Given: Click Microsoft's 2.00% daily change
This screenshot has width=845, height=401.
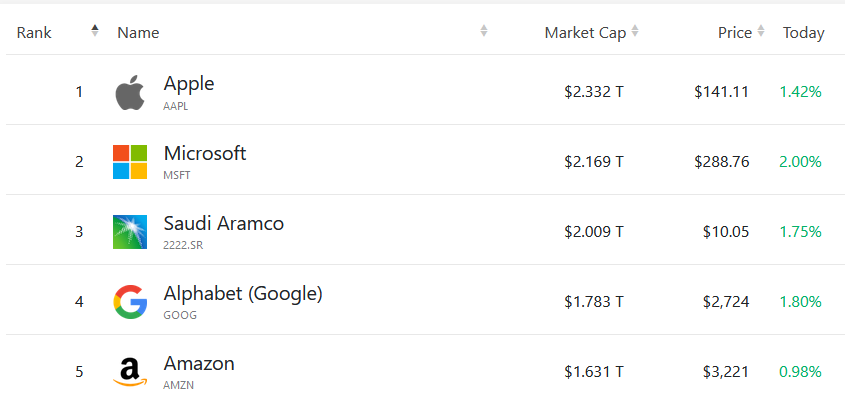Looking at the screenshot, I should pyautogui.click(x=800, y=162).
